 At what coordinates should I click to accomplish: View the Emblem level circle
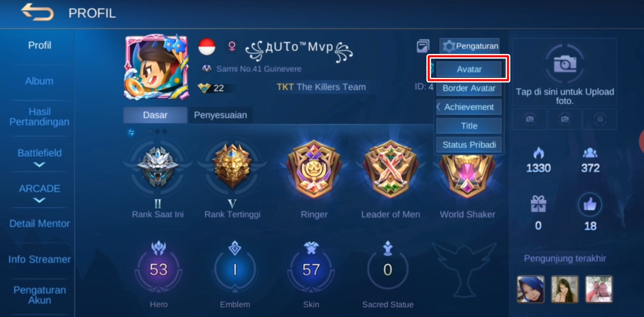click(x=235, y=270)
